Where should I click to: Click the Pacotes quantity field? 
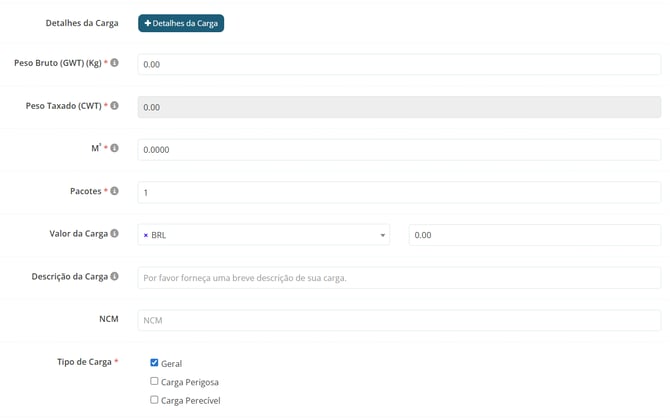click(x=399, y=192)
